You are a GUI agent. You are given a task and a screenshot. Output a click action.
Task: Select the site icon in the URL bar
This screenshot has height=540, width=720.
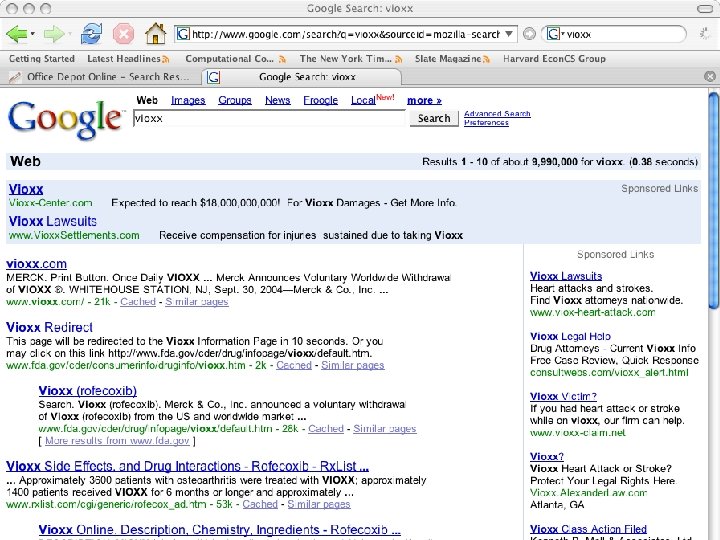click(183, 34)
